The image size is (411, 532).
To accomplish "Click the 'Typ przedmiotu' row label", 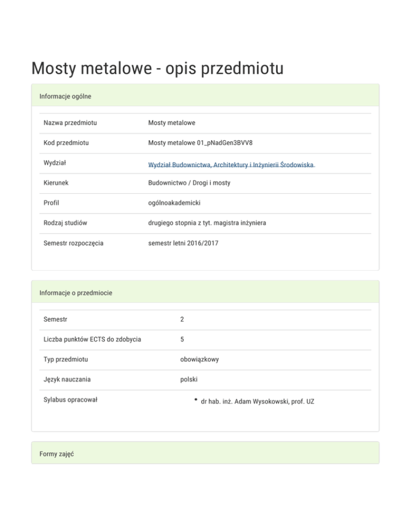I will [x=66, y=360].
